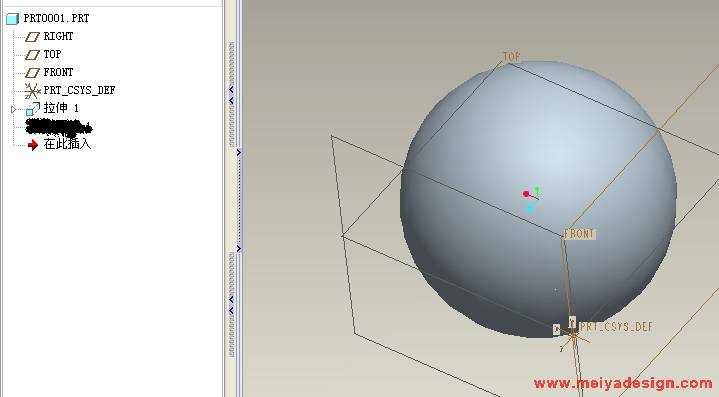Click the top collapse arrows on panel divider
The height and width of the screenshot is (397, 719).
point(231,95)
